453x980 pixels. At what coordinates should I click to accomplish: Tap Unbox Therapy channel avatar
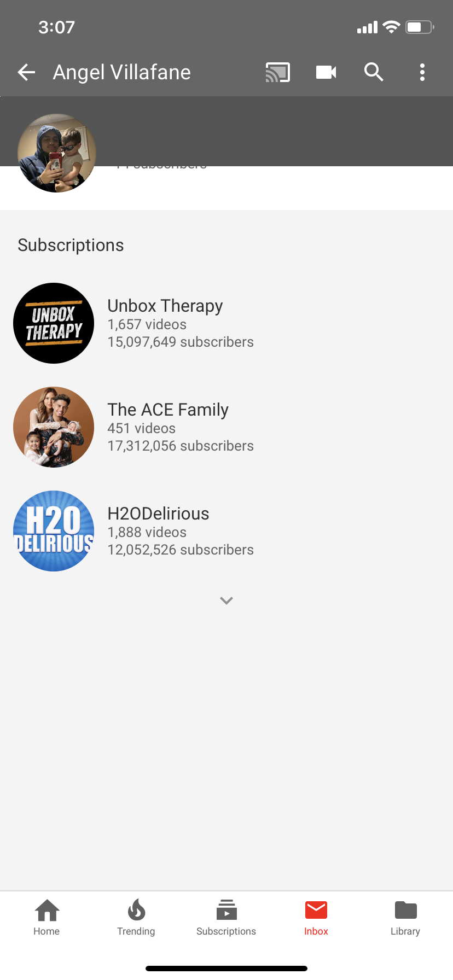point(54,323)
